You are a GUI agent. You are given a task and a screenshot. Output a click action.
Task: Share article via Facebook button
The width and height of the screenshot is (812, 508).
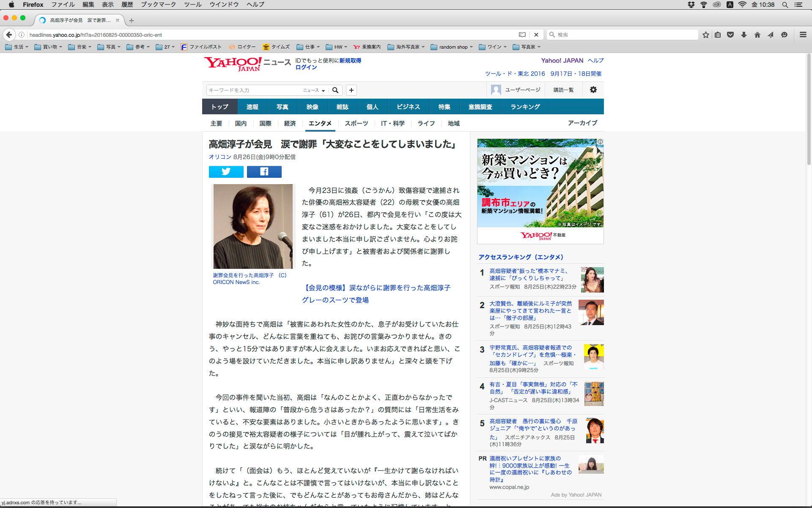point(264,171)
